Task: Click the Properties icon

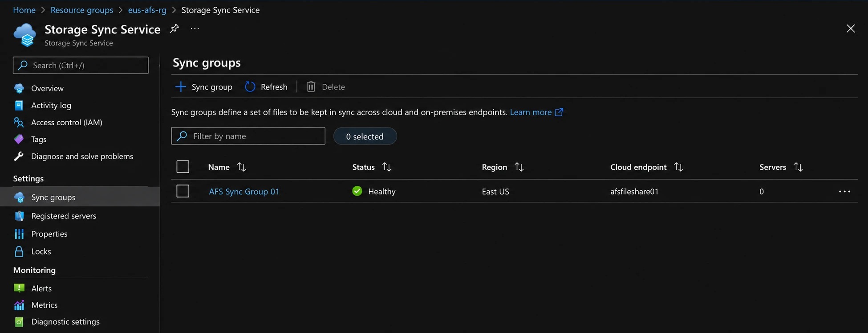Action: tap(19, 234)
